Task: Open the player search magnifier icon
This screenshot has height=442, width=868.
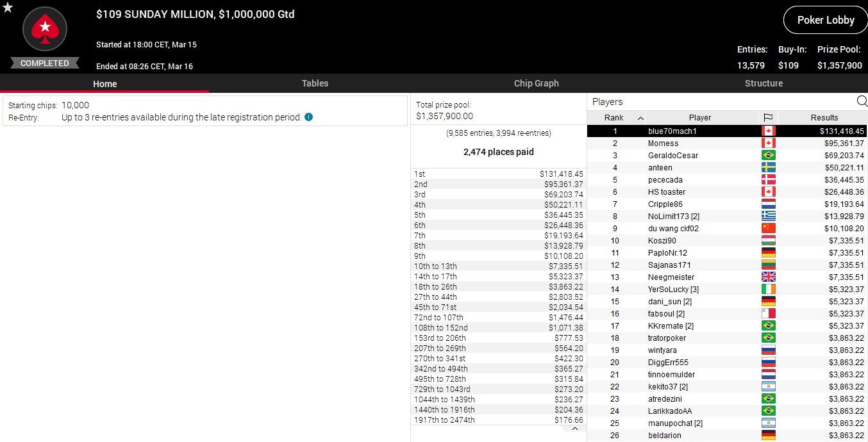Action: [x=862, y=101]
